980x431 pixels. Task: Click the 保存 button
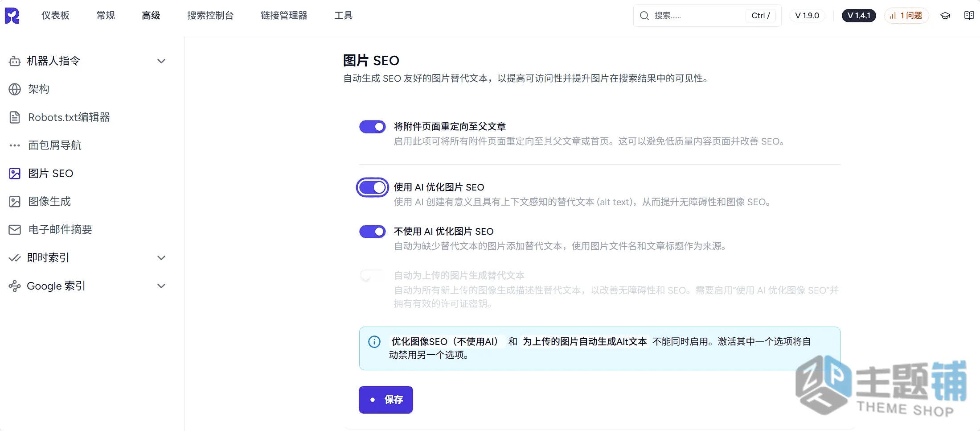point(386,400)
